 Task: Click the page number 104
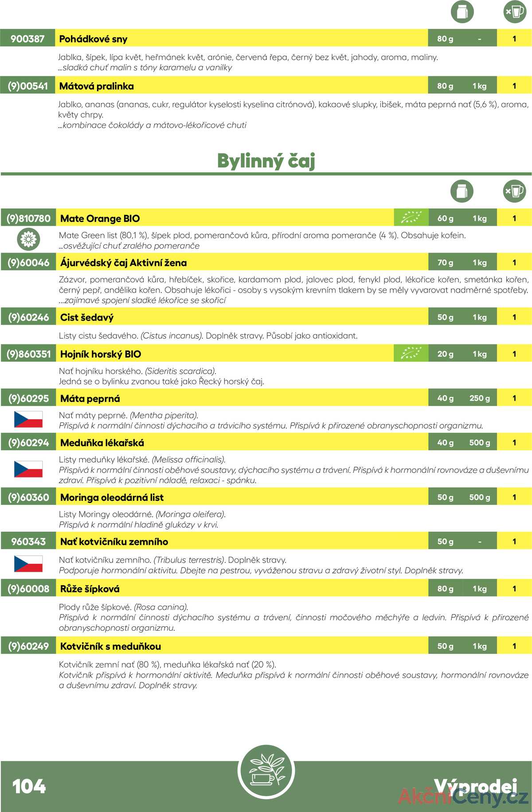click(x=29, y=786)
